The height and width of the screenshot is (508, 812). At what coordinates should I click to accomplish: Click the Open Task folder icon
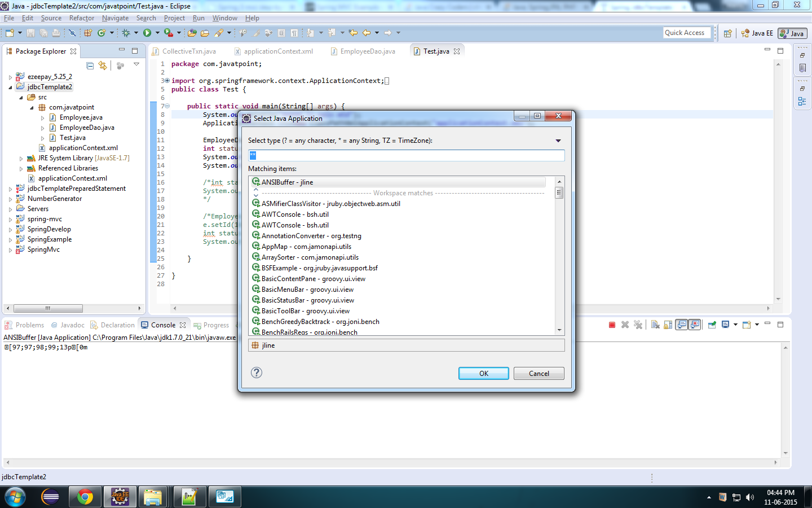click(x=205, y=33)
